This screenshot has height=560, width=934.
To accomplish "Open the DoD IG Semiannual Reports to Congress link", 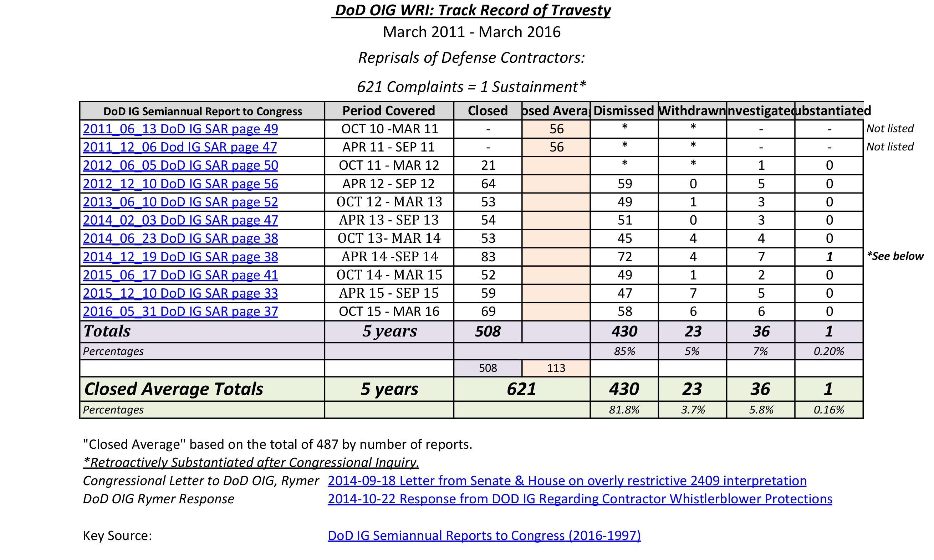I will point(484,535).
